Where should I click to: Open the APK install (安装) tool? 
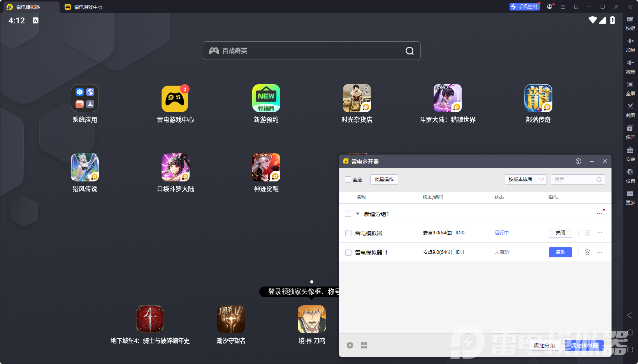(x=631, y=153)
